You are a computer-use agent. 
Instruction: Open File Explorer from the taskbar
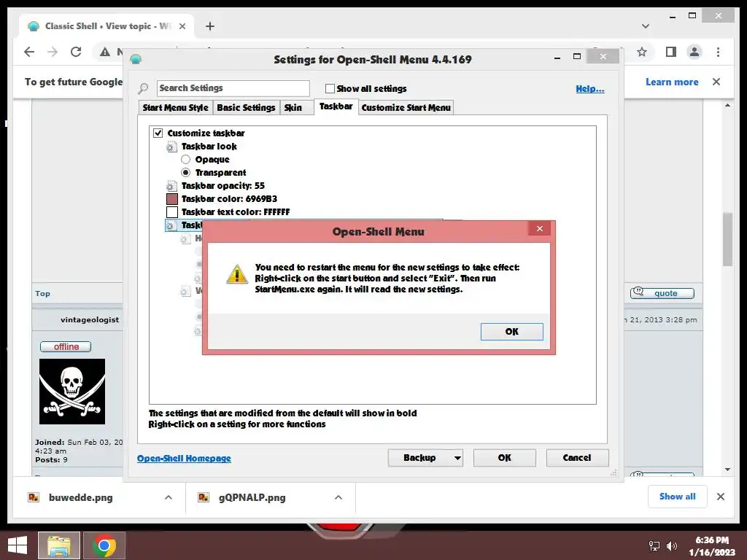pos(58,545)
